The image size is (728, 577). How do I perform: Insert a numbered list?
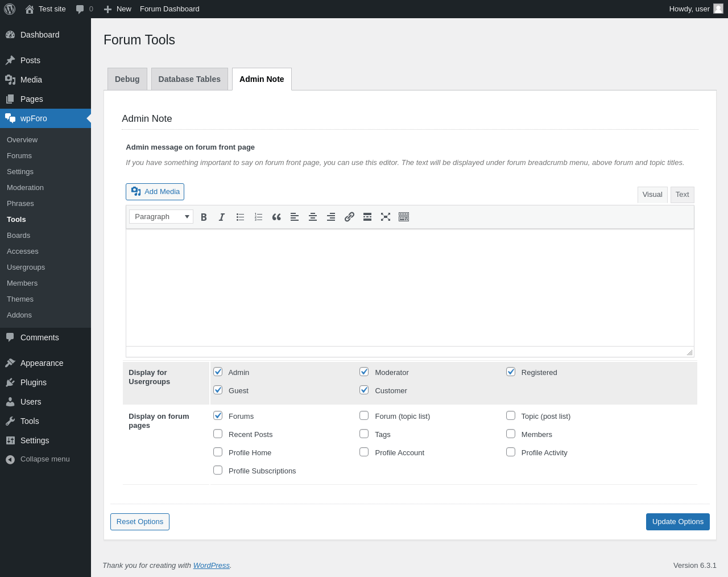[258, 217]
